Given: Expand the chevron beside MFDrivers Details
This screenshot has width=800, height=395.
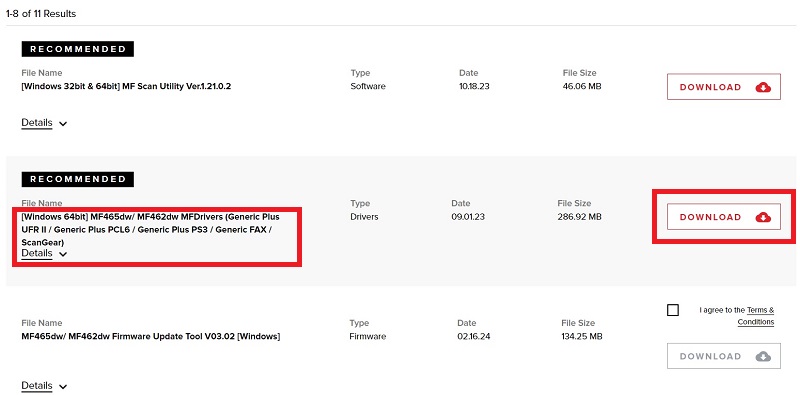Looking at the screenshot, I should 63,254.
